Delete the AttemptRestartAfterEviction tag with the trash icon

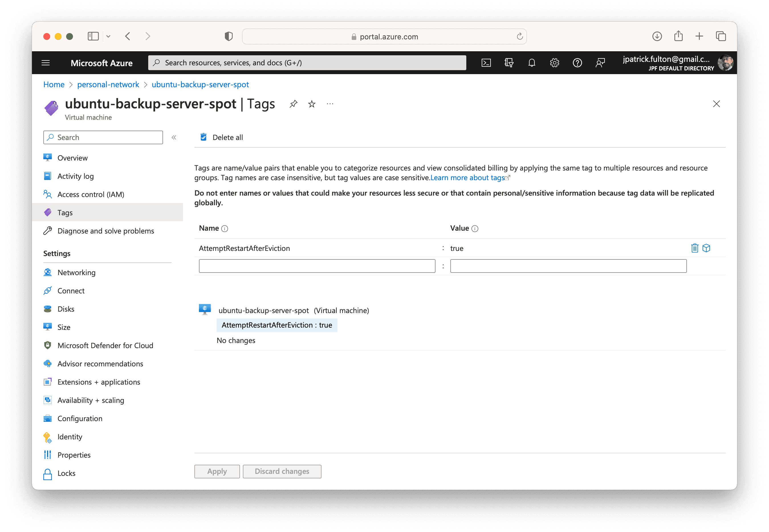695,248
